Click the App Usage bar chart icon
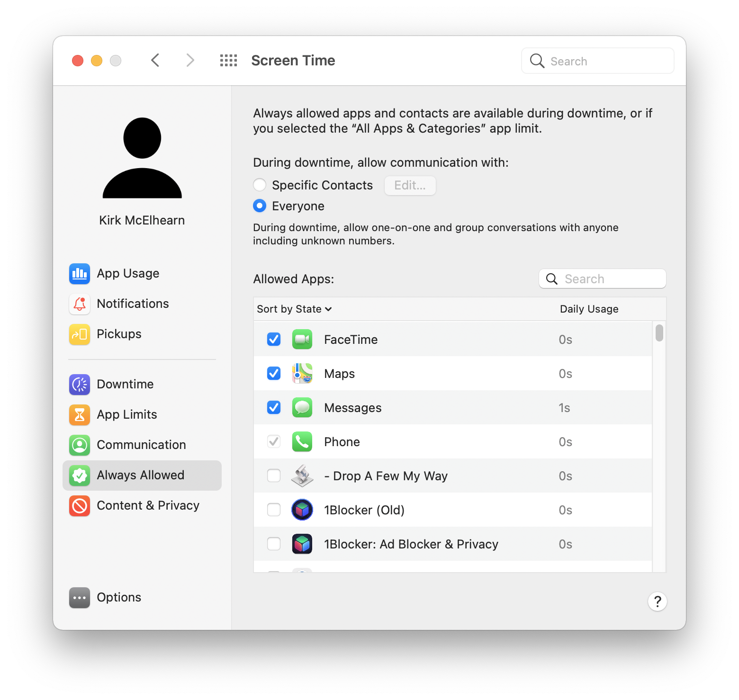The image size is (739, 700). pyautogui.click(x=80, y=274)
